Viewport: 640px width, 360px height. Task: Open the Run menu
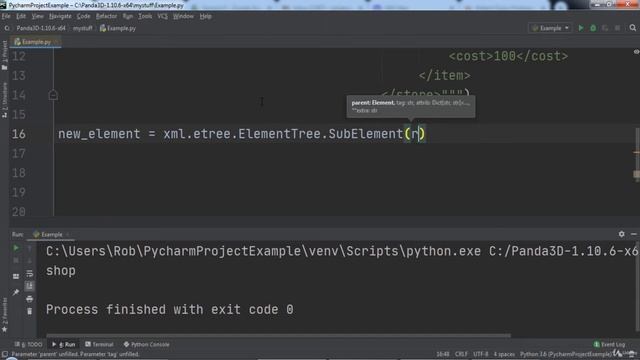[127, 16]
